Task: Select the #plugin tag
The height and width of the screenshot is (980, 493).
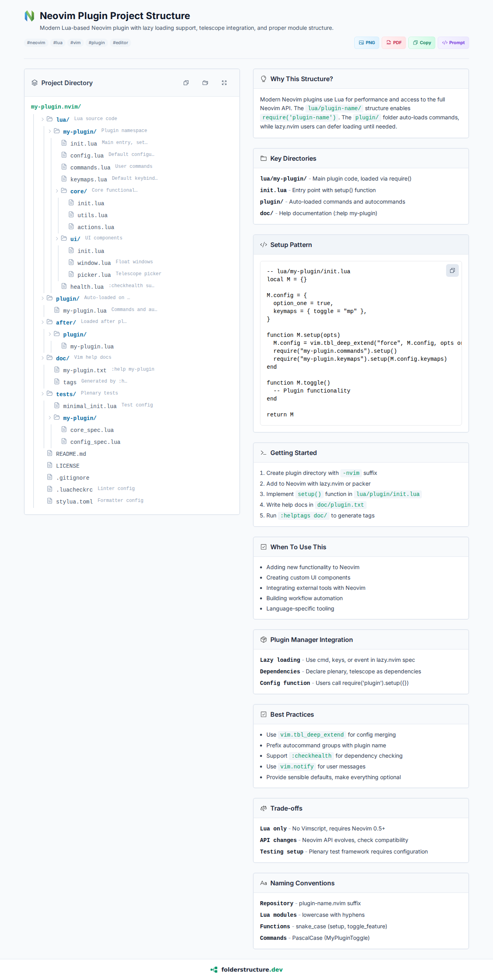Action: [x=97, y=43]
